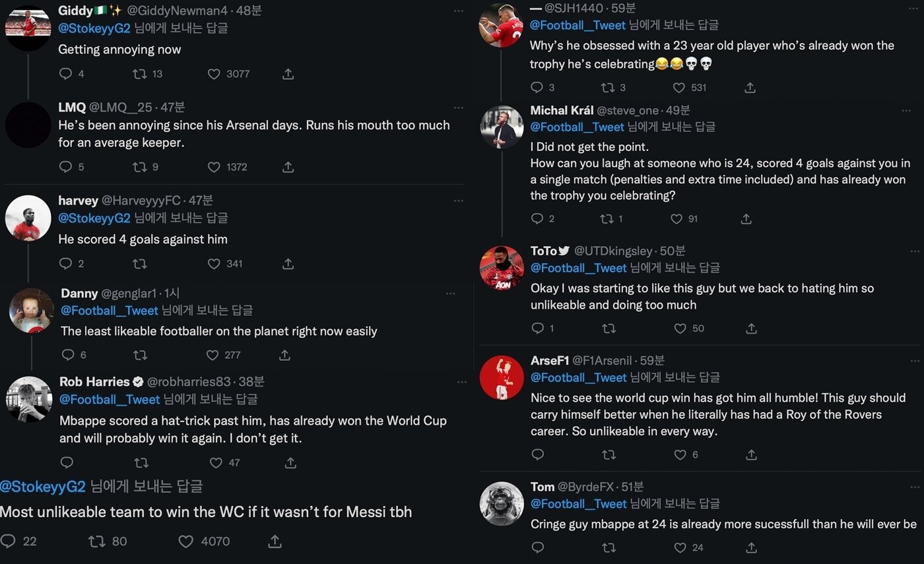924x564 pixels.
Task: Reply to harvey's "4 goals" tweet
Action: (65, 264)
